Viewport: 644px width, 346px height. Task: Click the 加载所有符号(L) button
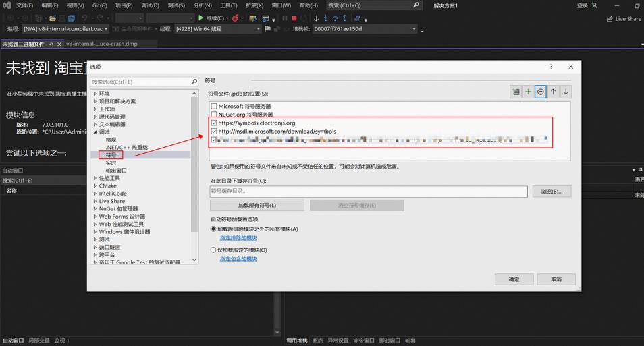tap(257, 205)
